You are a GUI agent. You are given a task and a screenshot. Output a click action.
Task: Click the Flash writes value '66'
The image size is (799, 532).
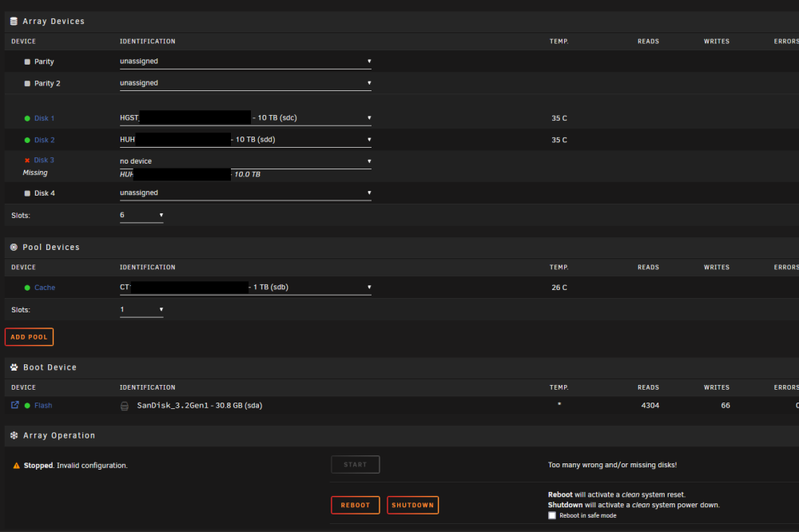point(725,406)
